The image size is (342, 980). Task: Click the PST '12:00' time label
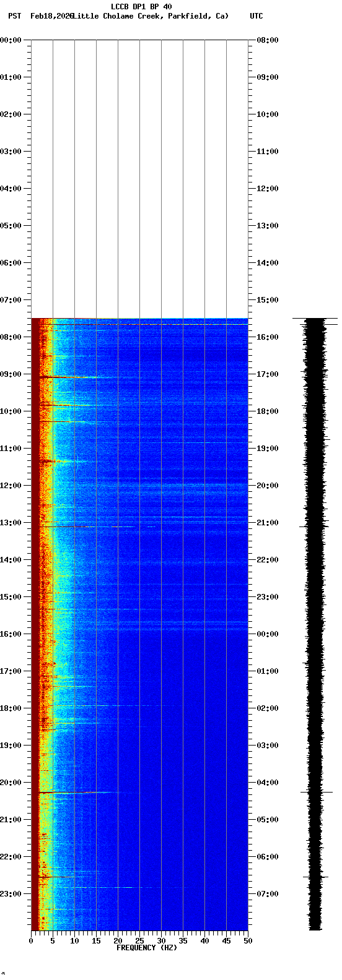(x=11, y=486)
